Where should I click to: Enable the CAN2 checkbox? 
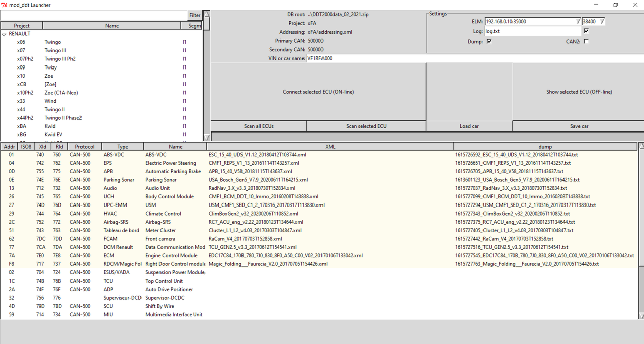586,42
